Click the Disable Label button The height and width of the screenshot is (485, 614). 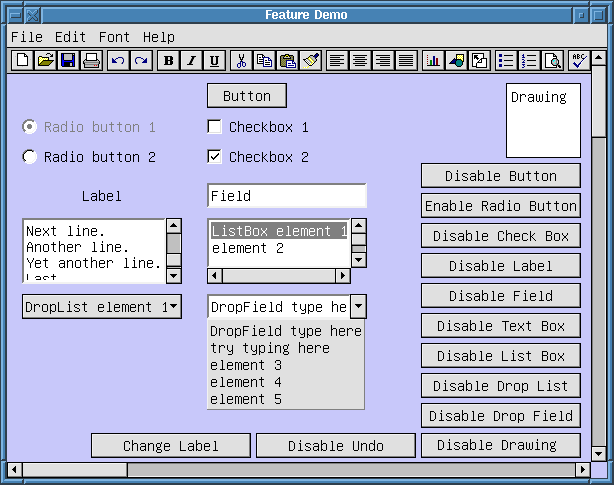501,265
